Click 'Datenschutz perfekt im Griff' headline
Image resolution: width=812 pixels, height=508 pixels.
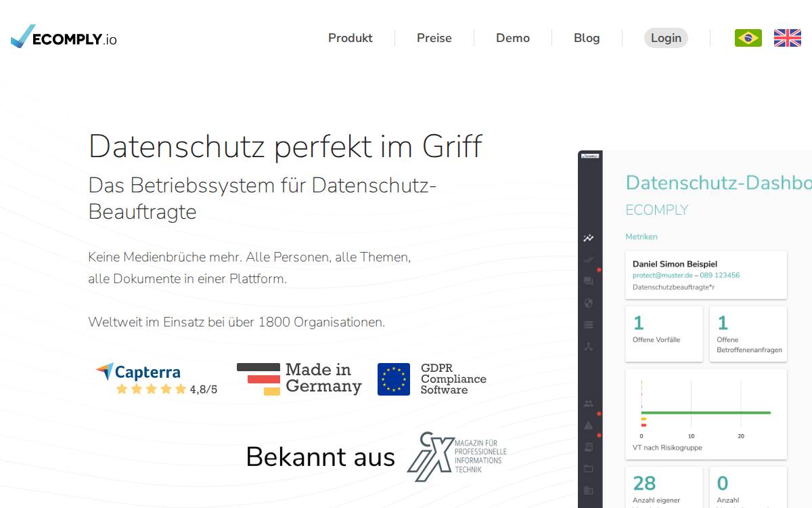click(x=286, y=146)
